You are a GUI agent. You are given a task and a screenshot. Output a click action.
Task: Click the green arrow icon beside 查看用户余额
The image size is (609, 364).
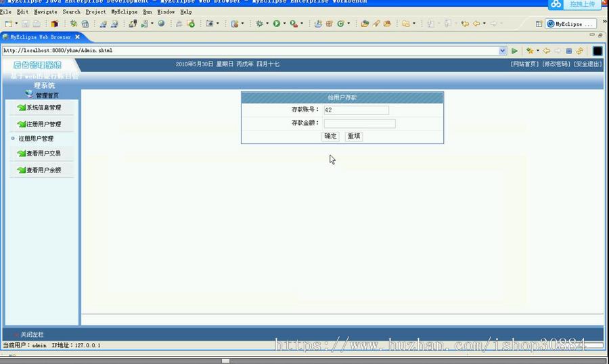coord(22,170)
